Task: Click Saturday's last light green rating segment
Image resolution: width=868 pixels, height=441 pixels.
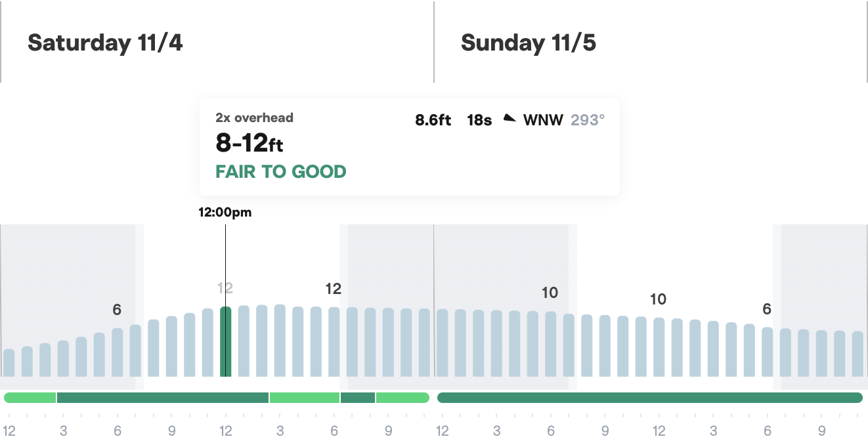Action: tap(402, 398)
